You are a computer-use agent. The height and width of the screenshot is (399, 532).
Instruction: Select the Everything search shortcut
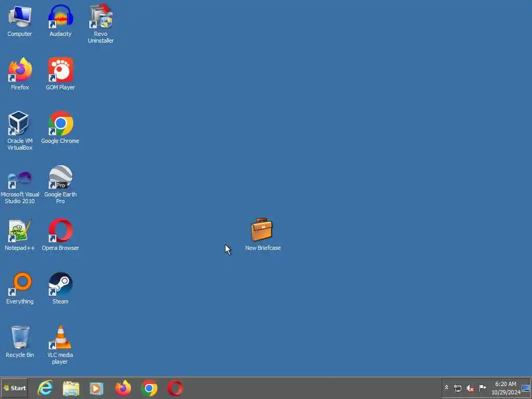pos(20,288)
